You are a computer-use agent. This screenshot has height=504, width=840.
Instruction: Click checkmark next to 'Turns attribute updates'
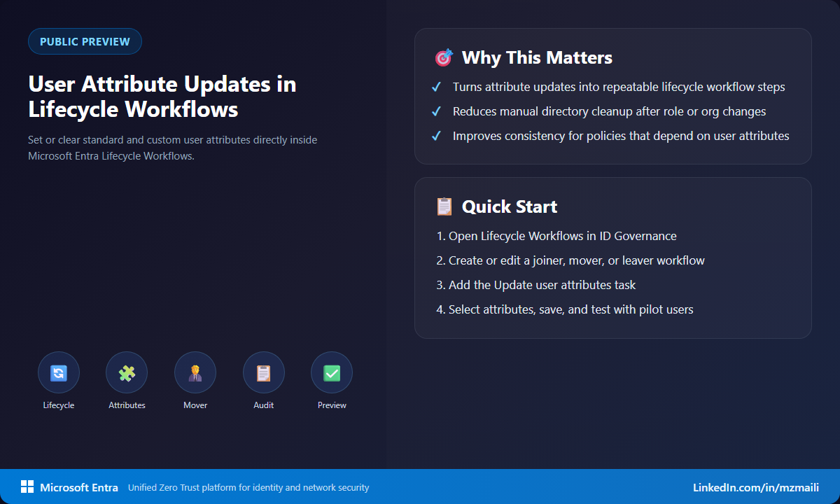[436, 87]
